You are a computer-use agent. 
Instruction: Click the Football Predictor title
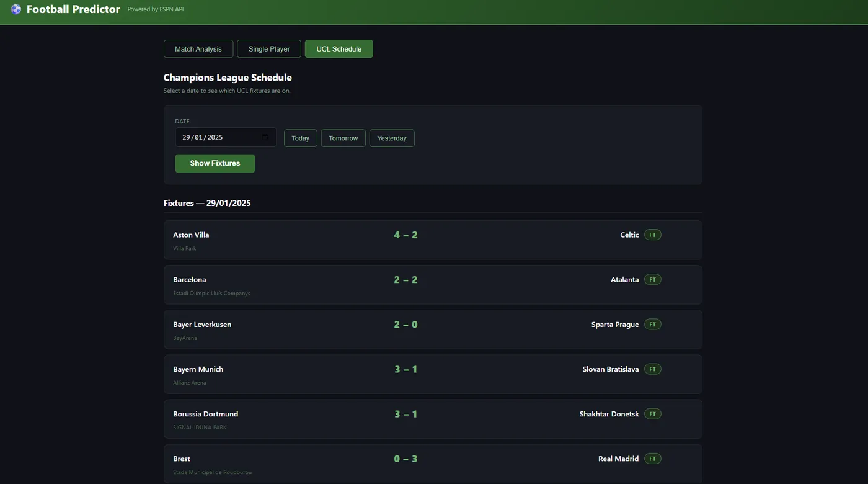click(x=73, y=9)
